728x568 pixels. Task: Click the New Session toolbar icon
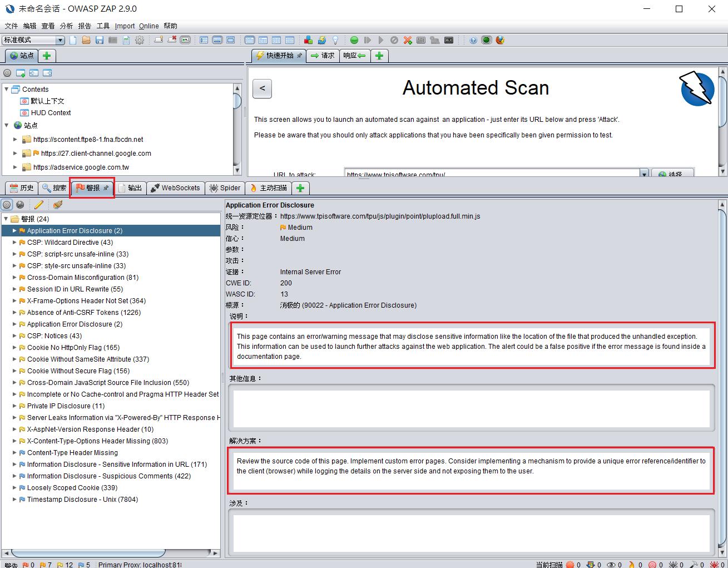click(x=73, y=40)
